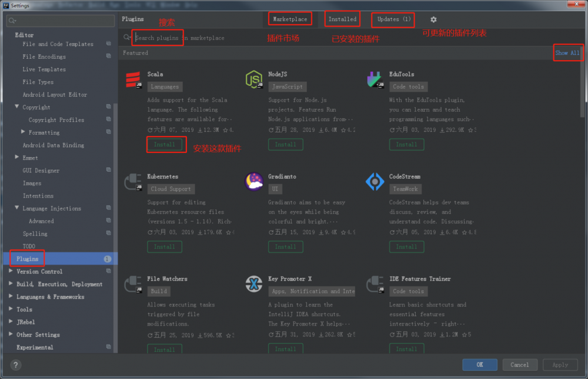Click project-level icon next to Spelling

point(108,233)
